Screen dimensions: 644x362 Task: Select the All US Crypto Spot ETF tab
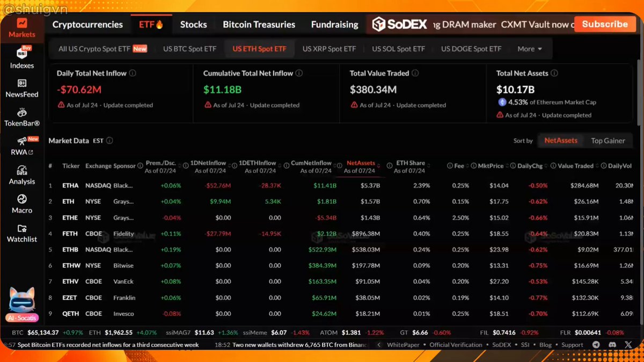tap(103, 49)
